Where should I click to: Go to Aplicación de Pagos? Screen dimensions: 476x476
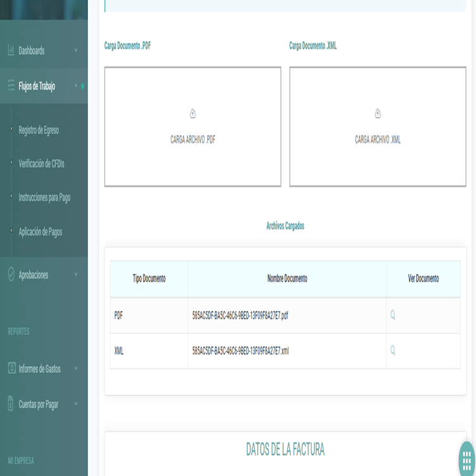(x=41, y=232)
